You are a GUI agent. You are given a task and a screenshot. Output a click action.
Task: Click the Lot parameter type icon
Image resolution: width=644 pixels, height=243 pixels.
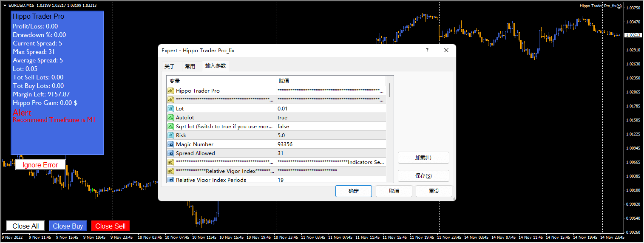170,109
